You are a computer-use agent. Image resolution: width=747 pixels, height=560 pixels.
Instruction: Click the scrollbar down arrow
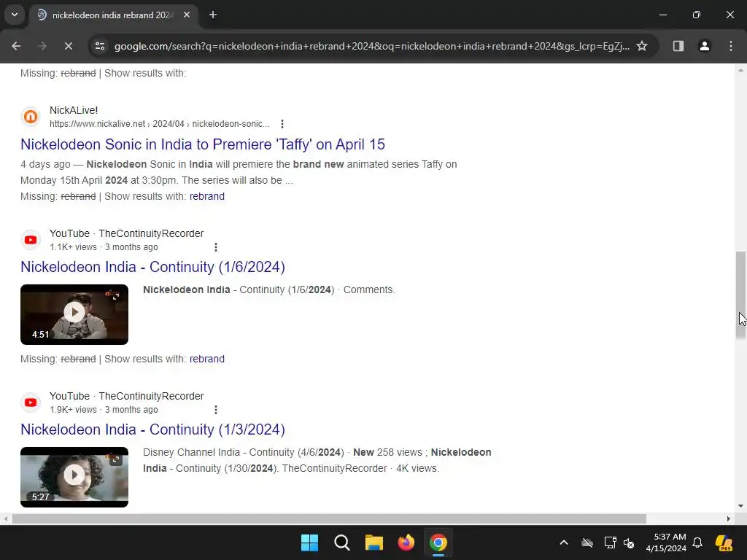740,506
